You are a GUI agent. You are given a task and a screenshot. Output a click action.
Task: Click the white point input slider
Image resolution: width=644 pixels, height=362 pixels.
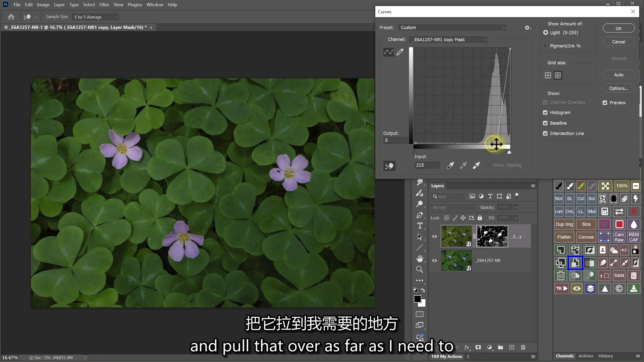[509, 153]
